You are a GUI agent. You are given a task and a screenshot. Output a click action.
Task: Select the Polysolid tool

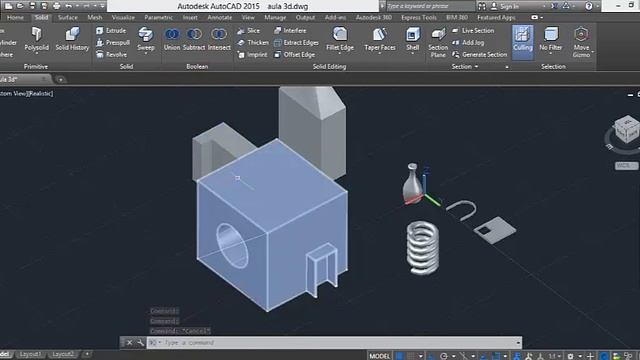coord(36,40)
